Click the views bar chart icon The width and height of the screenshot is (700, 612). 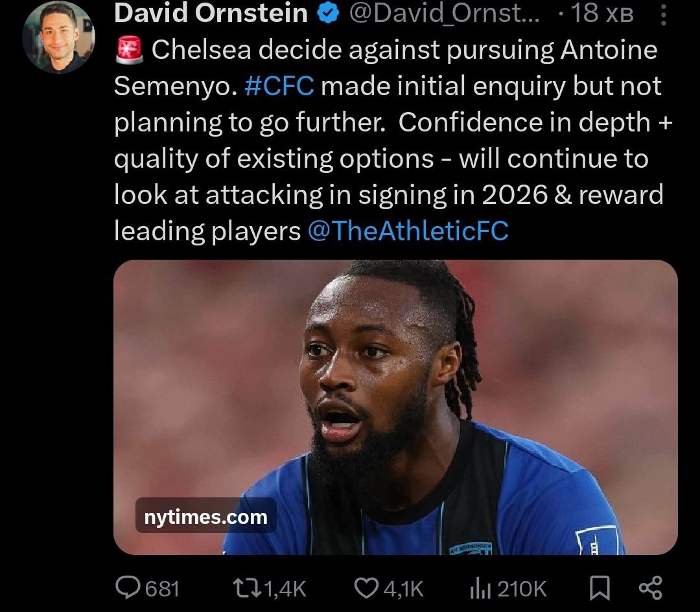480,589
